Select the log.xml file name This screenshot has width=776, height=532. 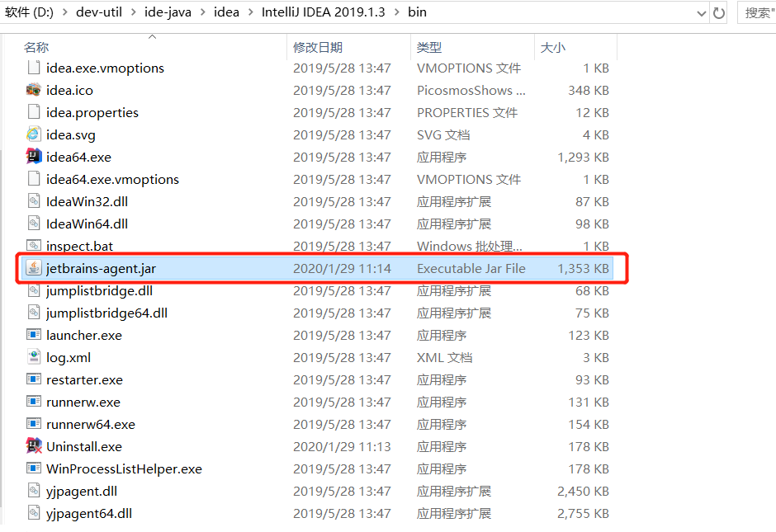69,357
